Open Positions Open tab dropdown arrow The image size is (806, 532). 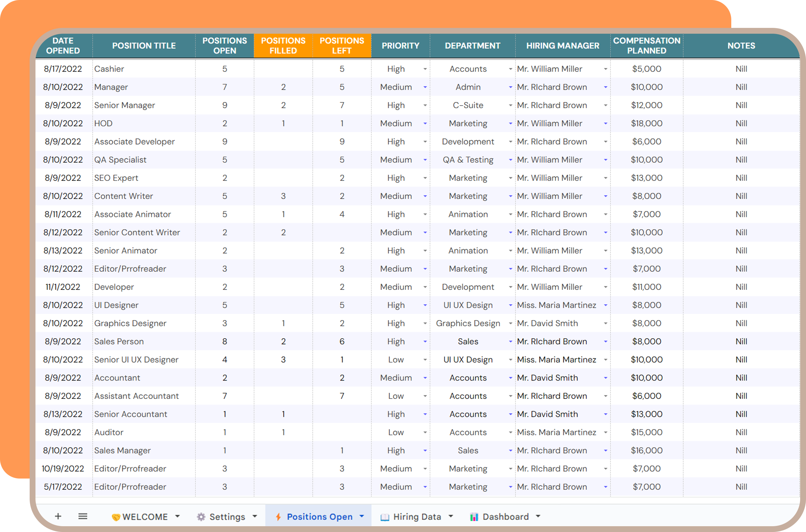(362, 516)
